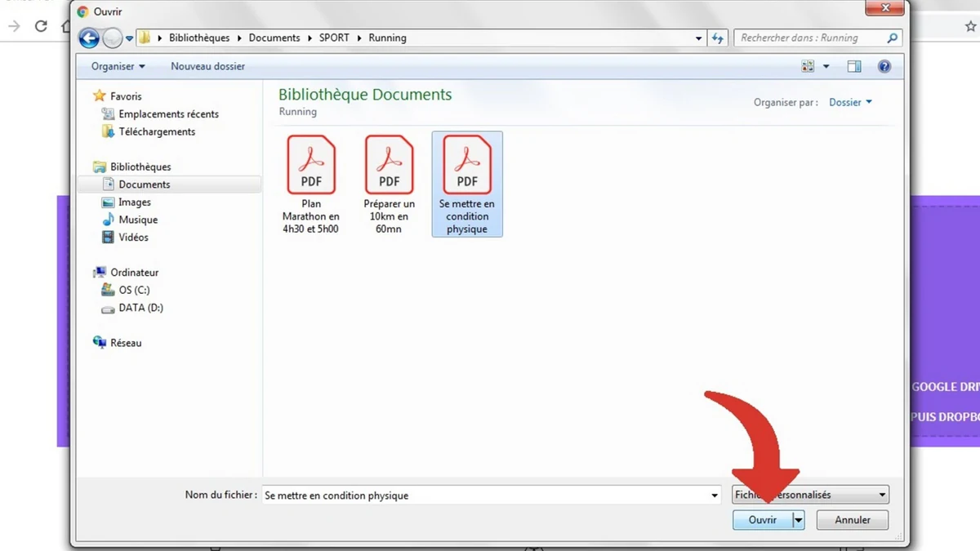Image resolution: width=980 pixels, height=551 pixels.
Task: Click the Preview pane icon
Action: [x=853, y=66]
